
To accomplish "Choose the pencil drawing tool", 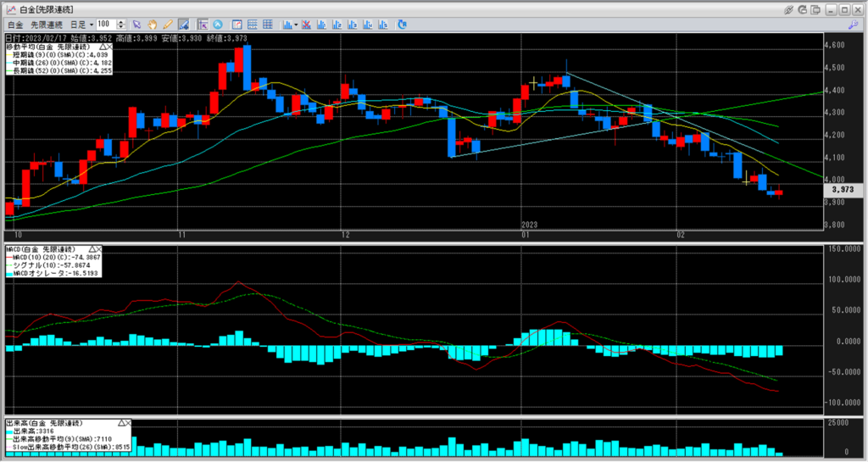I will point(168,25).
